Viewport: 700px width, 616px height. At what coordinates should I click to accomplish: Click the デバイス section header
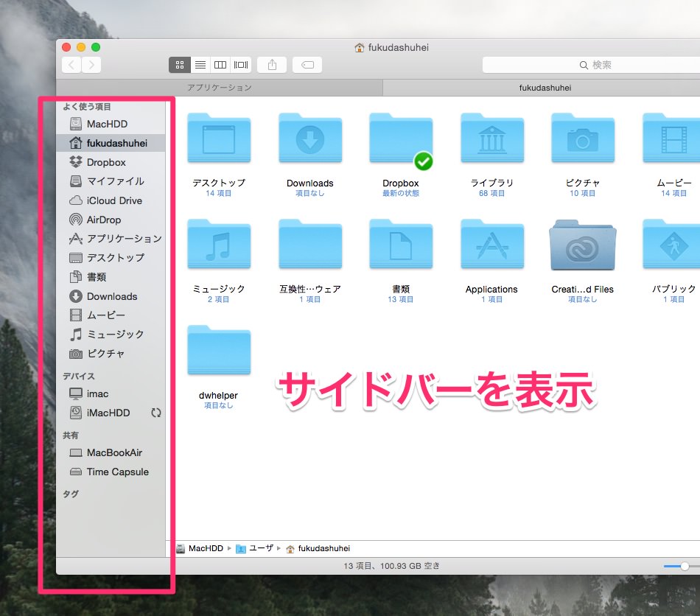coord(79,376)
